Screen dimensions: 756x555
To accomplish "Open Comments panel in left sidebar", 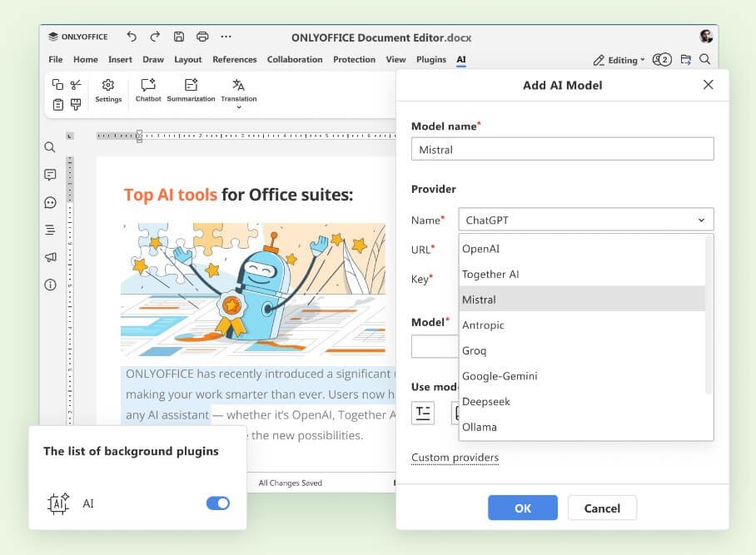I will pyautogui.click(x=50, y=175).
